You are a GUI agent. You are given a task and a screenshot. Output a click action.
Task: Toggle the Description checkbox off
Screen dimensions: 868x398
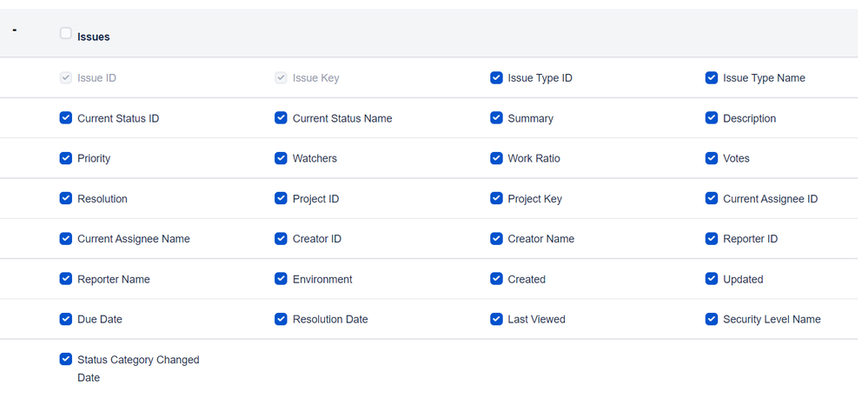point(712,118)
